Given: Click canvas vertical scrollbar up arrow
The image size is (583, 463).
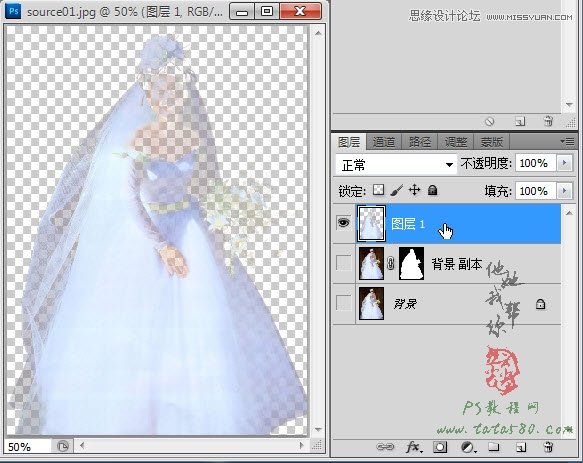Looking at the screenshot, I should (318, 33).
